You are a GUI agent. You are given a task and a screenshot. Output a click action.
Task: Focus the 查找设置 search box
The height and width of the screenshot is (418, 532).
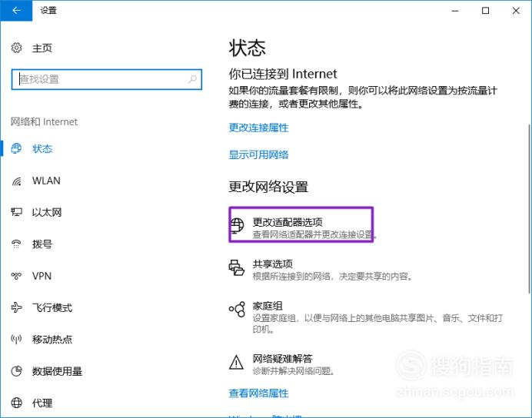pos(107,79)
